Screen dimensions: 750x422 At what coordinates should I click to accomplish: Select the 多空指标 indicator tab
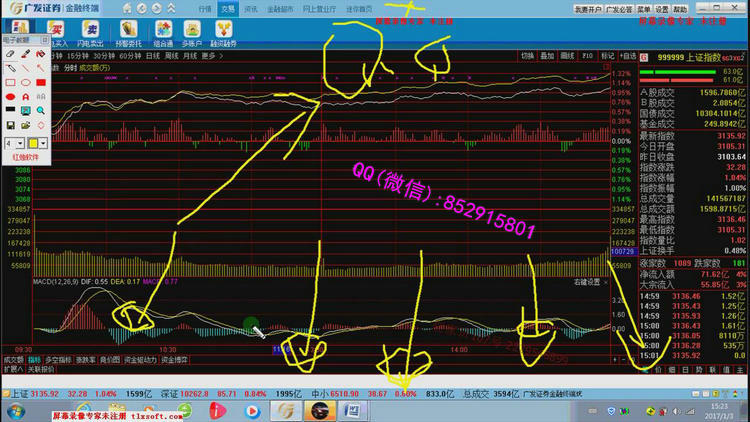click(x=60, y=358)
